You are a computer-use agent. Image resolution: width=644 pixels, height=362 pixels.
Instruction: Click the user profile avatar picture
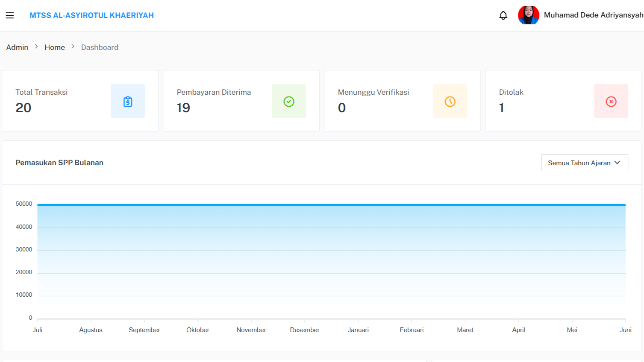click(529, 15)
